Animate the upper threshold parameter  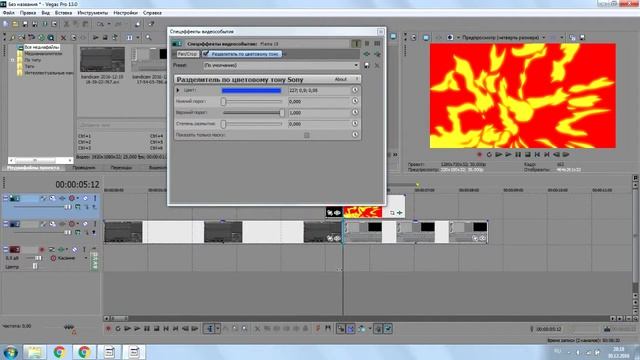355,112
